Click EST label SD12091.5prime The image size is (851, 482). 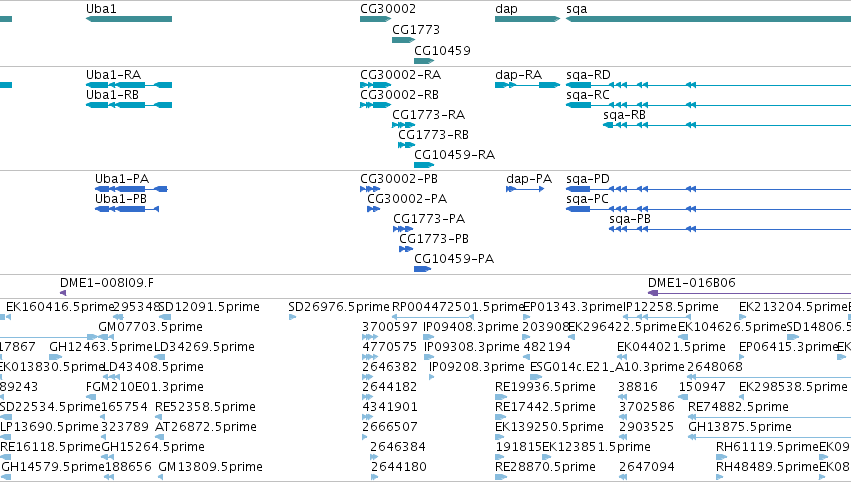[x=209, y=307]
